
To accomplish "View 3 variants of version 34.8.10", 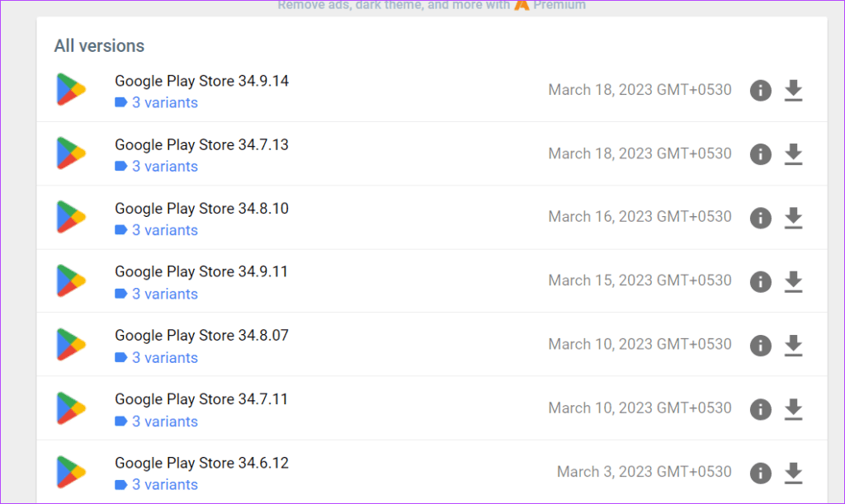I will click(156, 230).
